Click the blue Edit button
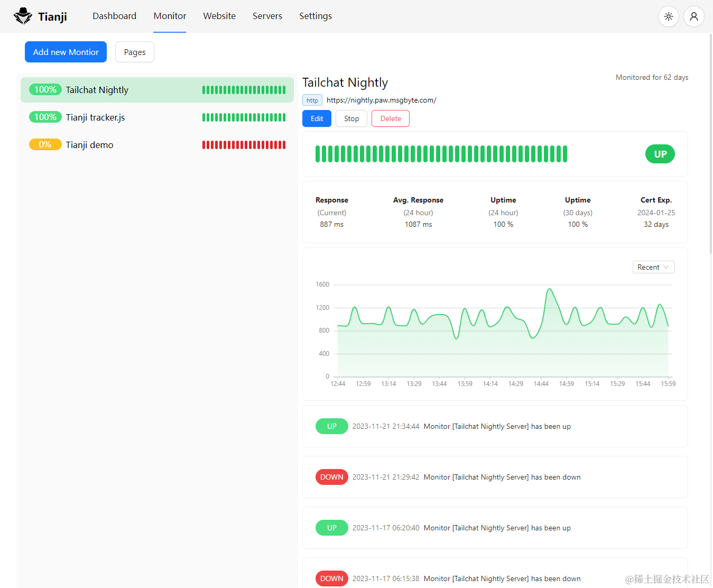Viewport: 713px width, 588px height. [x=317, y=118]
